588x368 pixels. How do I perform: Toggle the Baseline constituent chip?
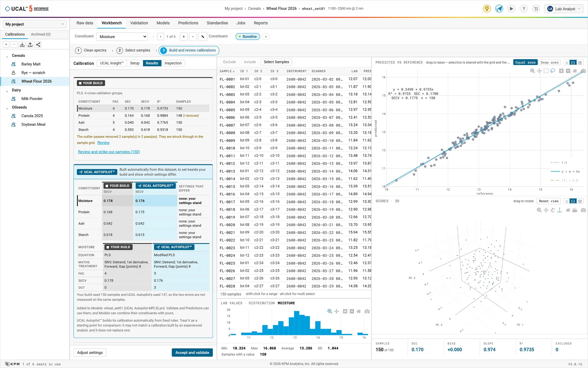(x=248, y=37)
